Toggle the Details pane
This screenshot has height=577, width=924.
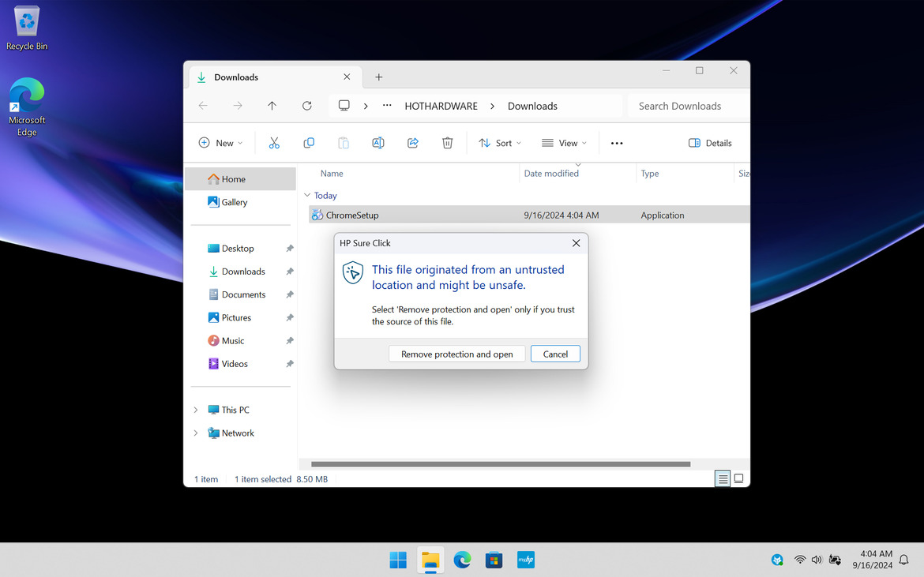point(710,143)
